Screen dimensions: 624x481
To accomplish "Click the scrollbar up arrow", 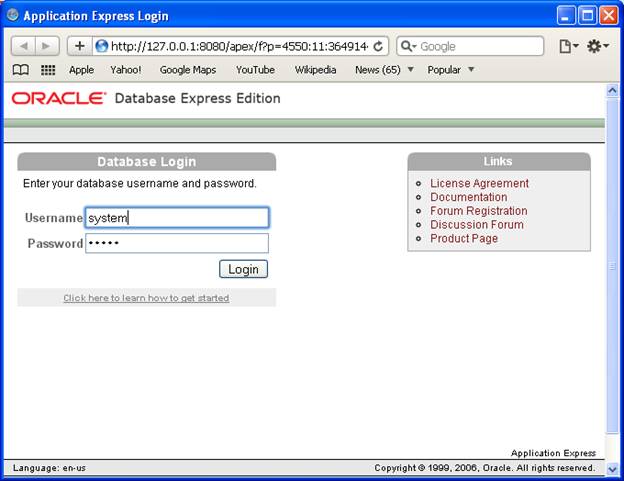I will 612,90.
